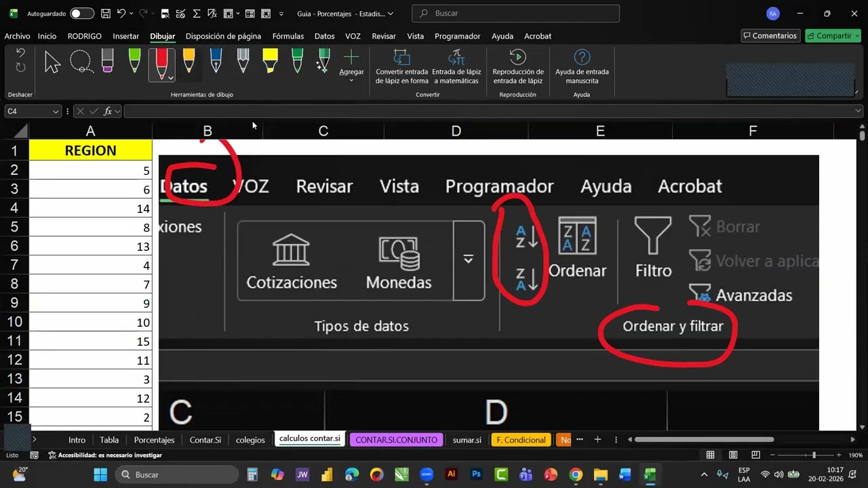Open the Windows Start button
Screen dimensions: 868x488
[100, 474]
